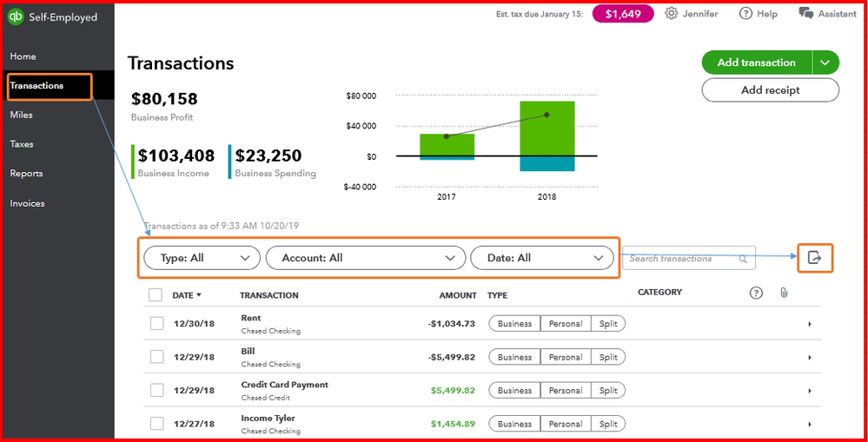Image resolution: width=868 pixels, height=442 pixels.
Task: Click the CATEGORY column header
Action: [659, 292]
